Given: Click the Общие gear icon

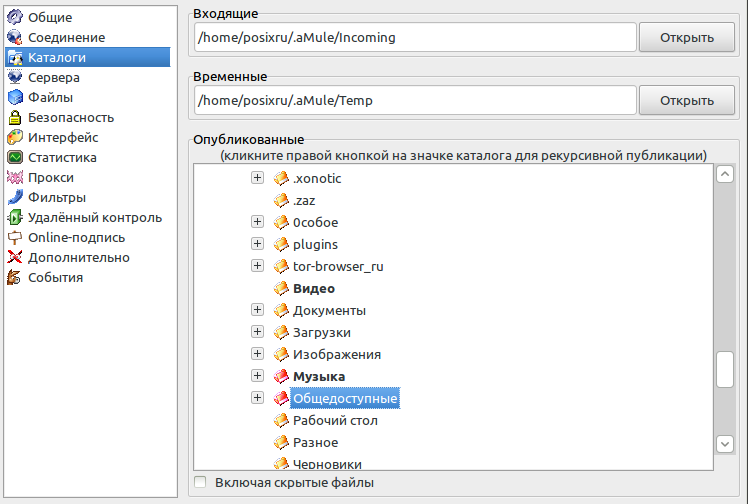Looking at the screenshot, I should click(15, 17).
